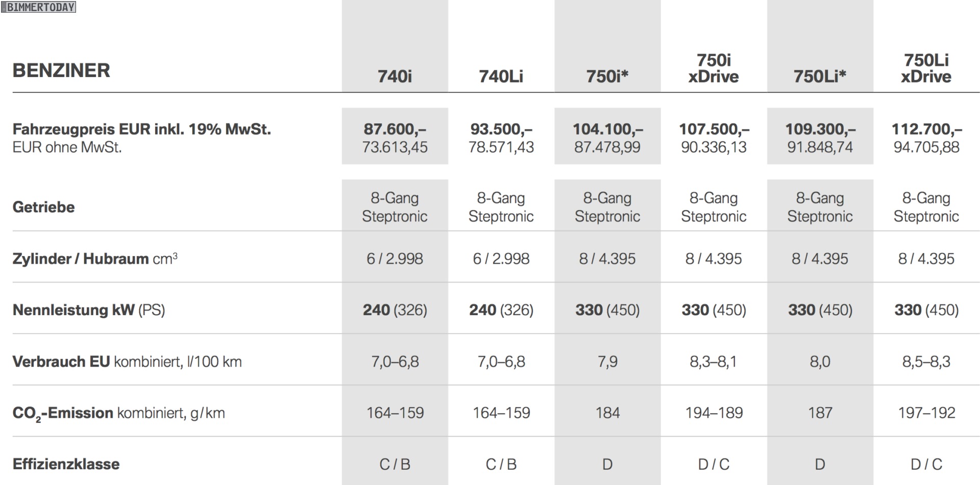Click the Fahrzeugpreis EUR row label
This screenshot has width=980, height=485.
coord(141,130)
